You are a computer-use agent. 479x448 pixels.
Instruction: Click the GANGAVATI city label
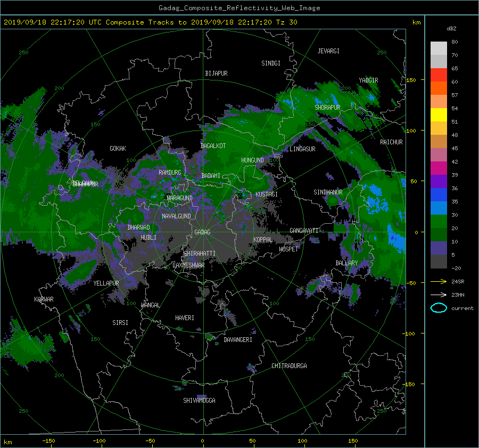304,231
